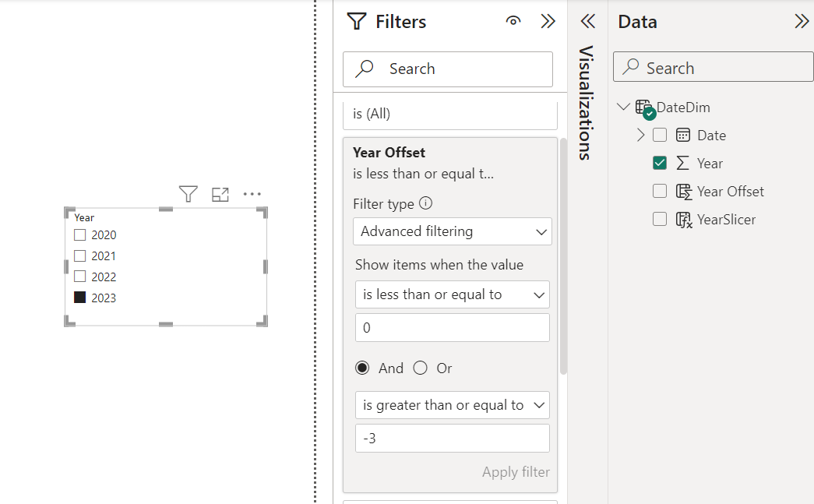Screen dimensions: 814x504
Task: Click the first value field containing 0
Action: (452, 327)
